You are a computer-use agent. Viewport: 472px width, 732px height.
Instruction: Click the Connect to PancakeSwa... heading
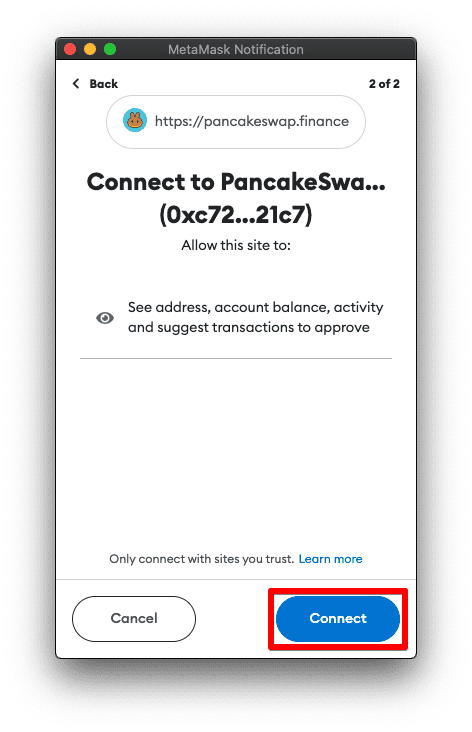236,182
